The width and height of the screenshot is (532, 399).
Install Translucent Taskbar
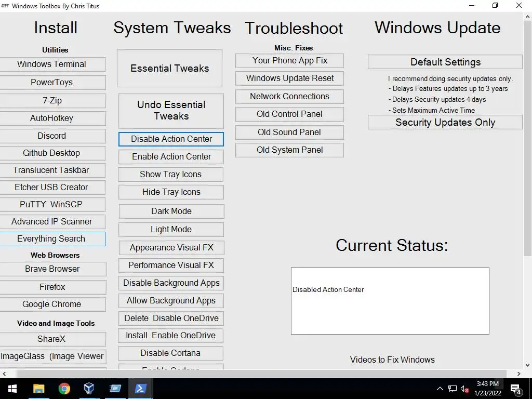coord(51,170)
